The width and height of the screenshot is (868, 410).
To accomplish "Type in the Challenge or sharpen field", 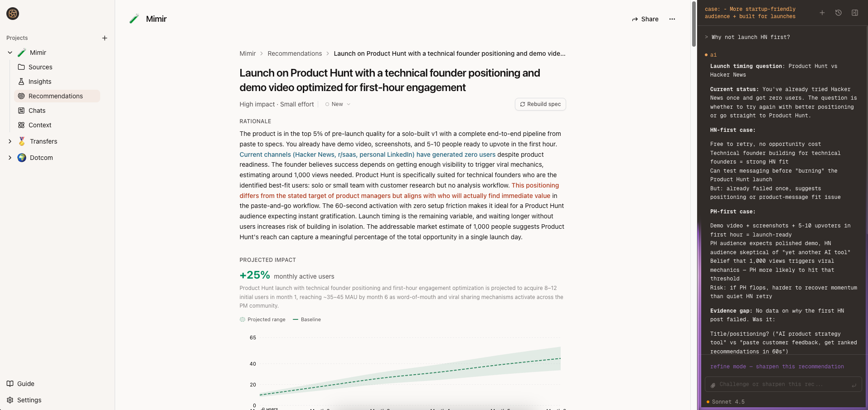I will tap(780, 384).
